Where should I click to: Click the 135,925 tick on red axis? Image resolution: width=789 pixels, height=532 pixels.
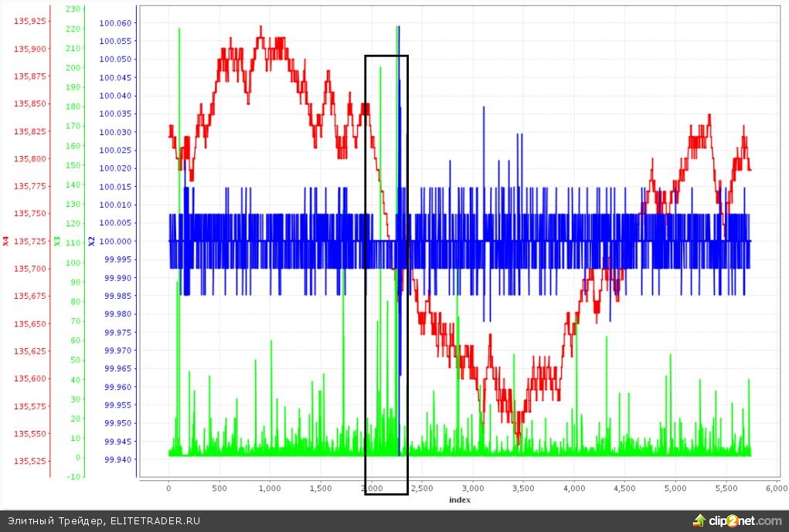tap(29, 21)
